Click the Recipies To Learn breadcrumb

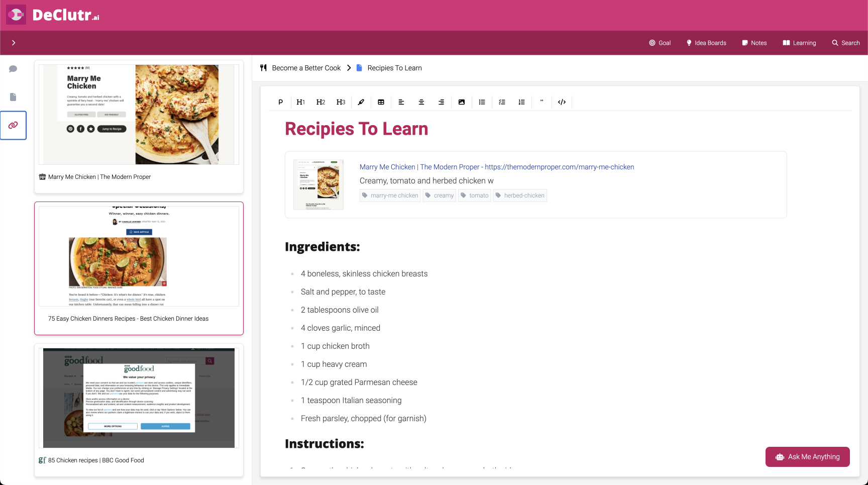click(x=395, y=68)
